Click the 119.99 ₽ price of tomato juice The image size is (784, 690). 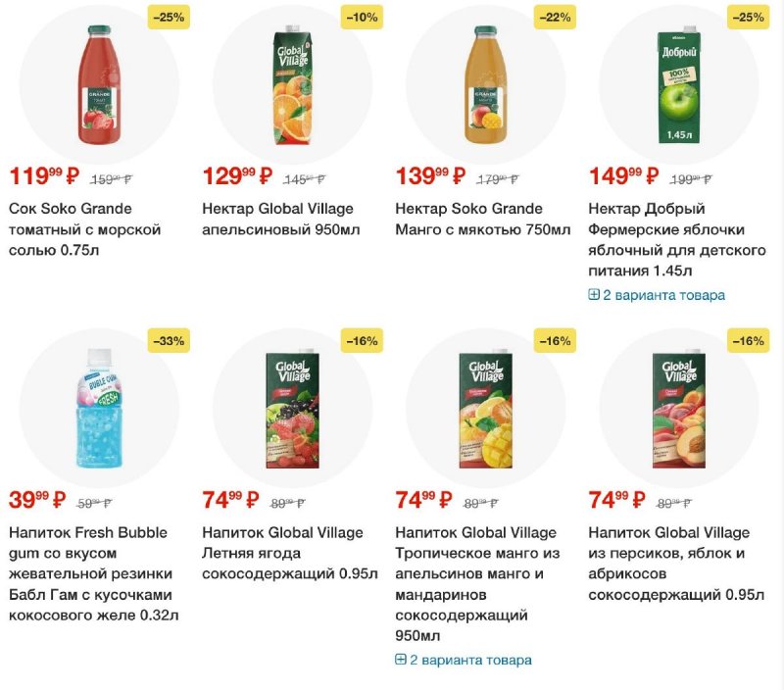(44, 176)
